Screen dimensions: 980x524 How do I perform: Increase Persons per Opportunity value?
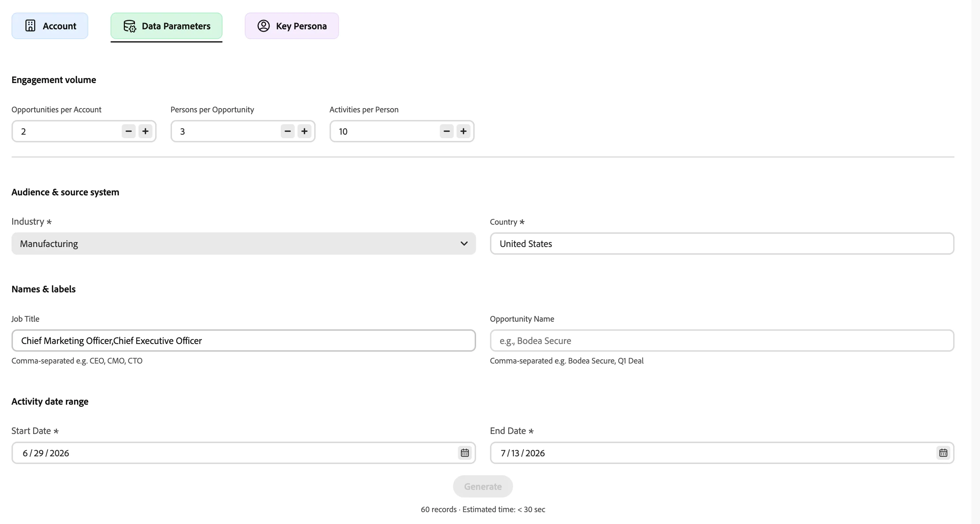304,131
